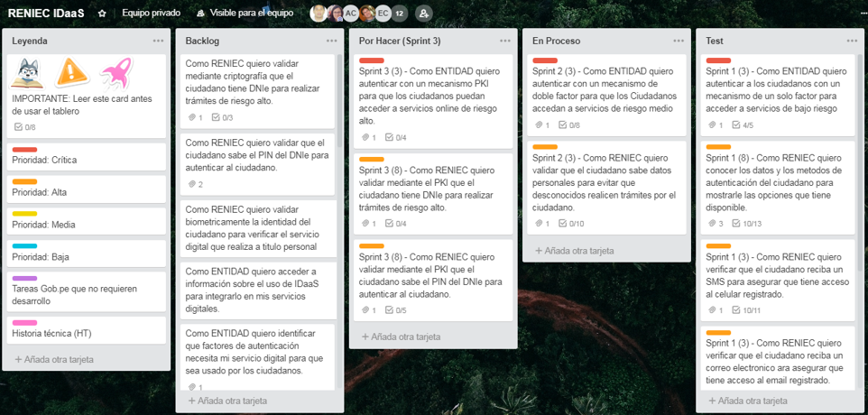Open card about biometric identity validation

[x=257, y=228]
